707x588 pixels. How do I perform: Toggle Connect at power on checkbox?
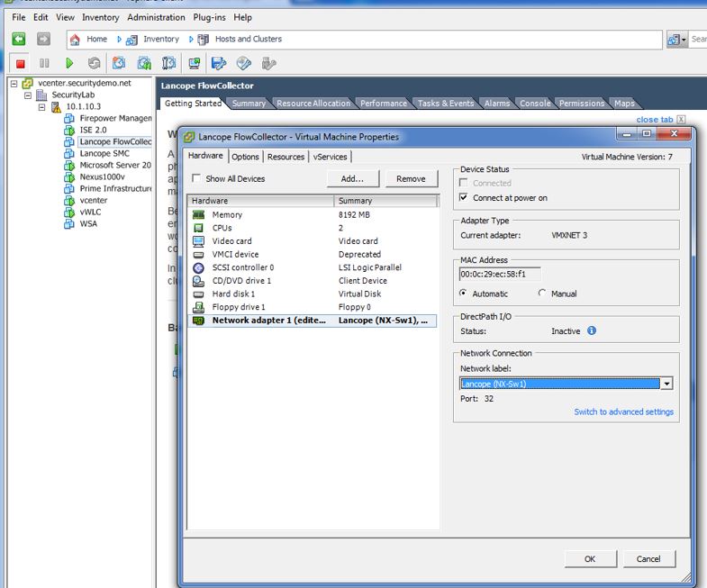click(463, 197)
